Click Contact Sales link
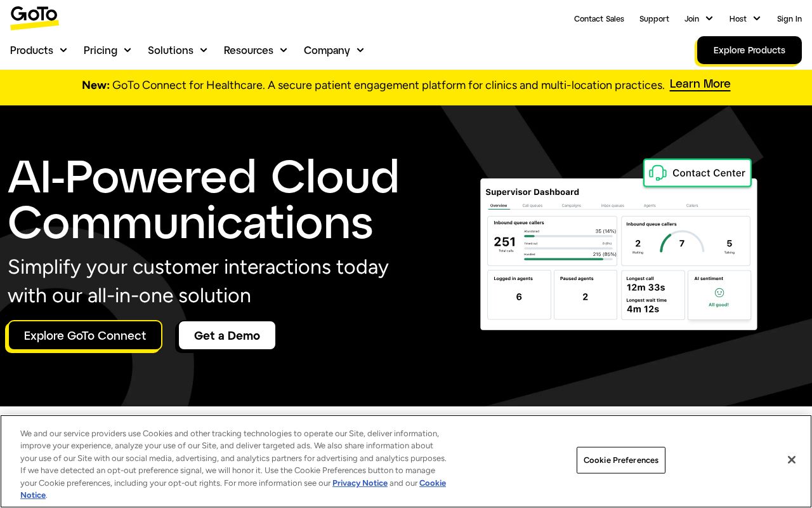The image size is (812, 508). point(599,18)
